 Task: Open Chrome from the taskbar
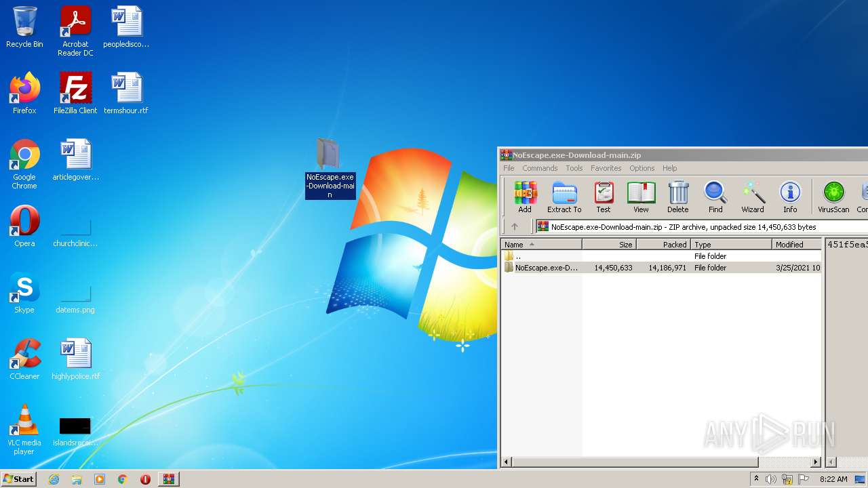122,479
